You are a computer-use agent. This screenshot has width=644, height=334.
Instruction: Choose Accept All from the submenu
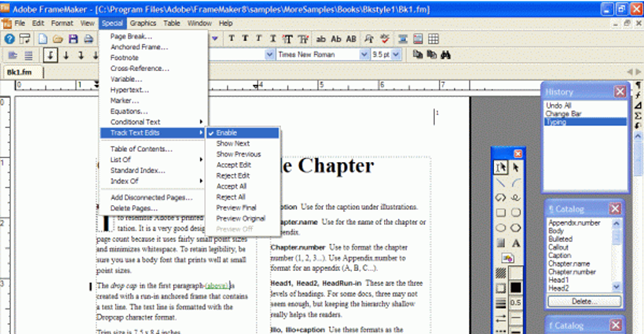(x=231, y=186)
